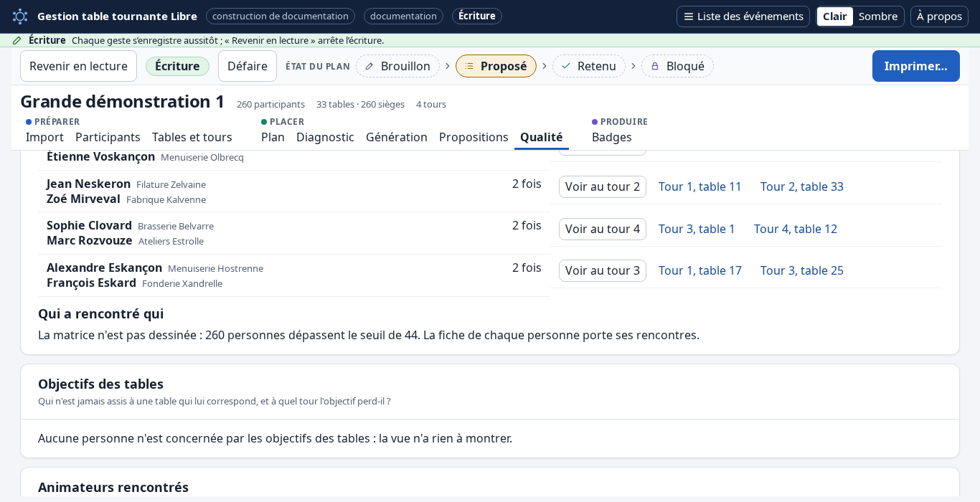Open the Badges tab
Screen dimensions: 980x502
point(612,137)
